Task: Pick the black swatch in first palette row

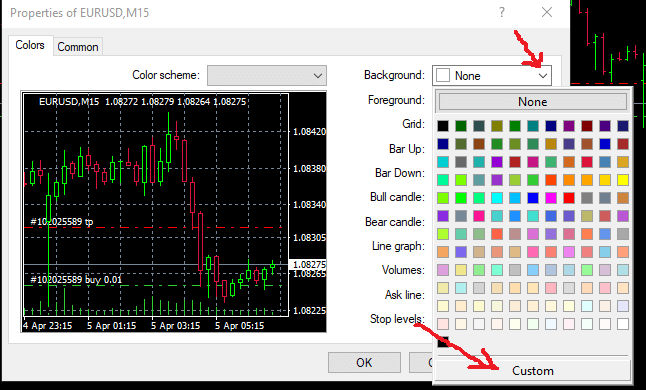Action: click(443, 126)
